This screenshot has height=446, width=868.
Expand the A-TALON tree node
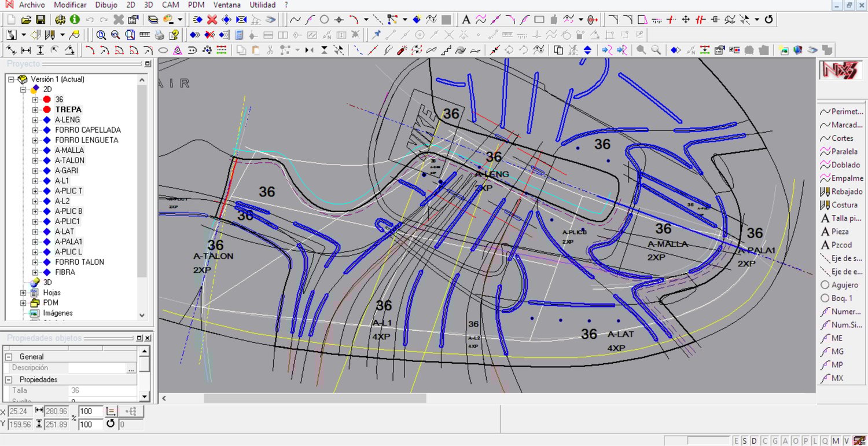click(35, 160)
